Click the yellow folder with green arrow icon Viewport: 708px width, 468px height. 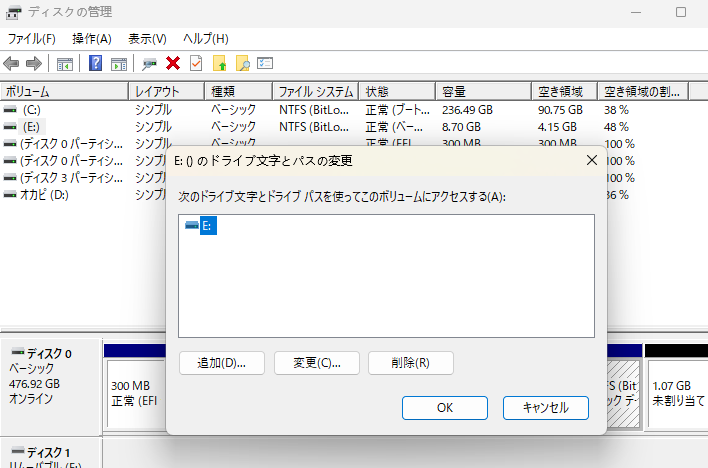tap(220, 64)
